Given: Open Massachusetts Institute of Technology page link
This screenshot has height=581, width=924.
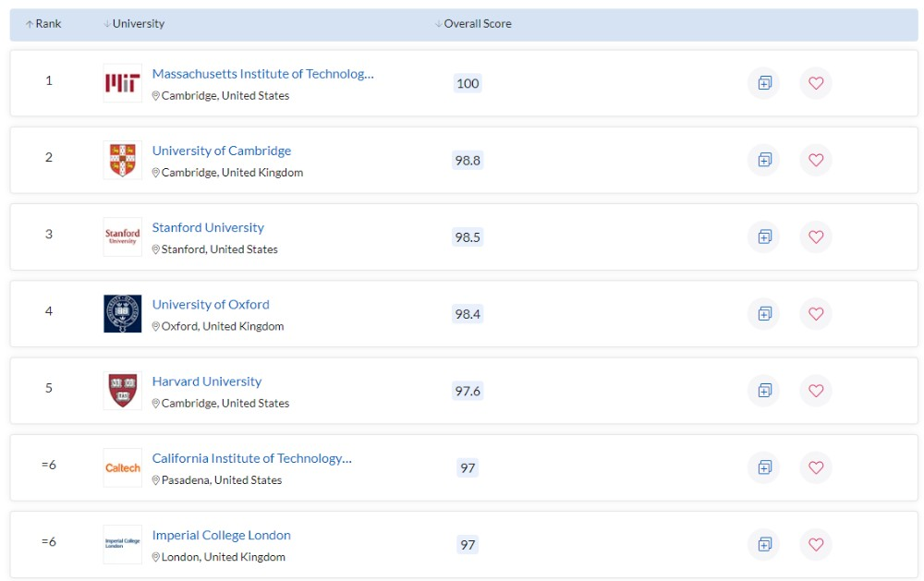Looking at the screenshot, I should pos(262,74).
